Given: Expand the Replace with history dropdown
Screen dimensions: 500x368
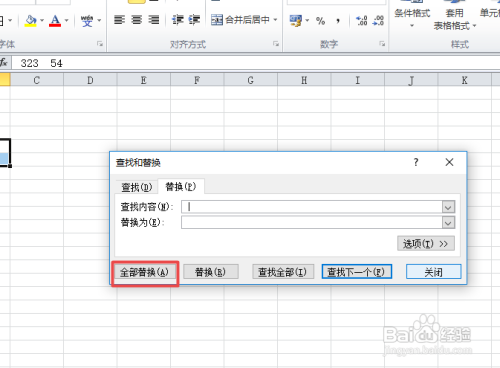Looking at the screenshot, I should (448, 223).
